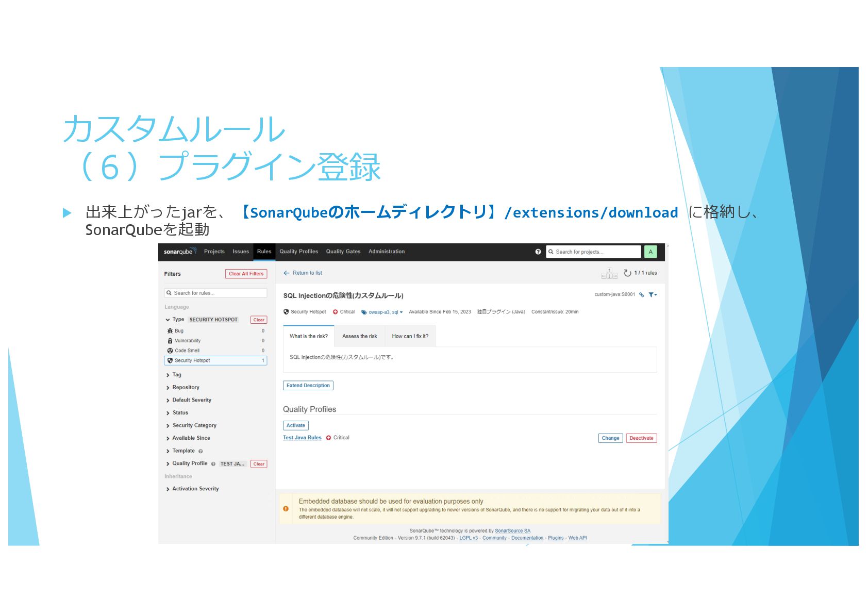Switch to 'How can I fix it?' tab
The width and height of the screenshot is (868, 614).
pos(410,336)
